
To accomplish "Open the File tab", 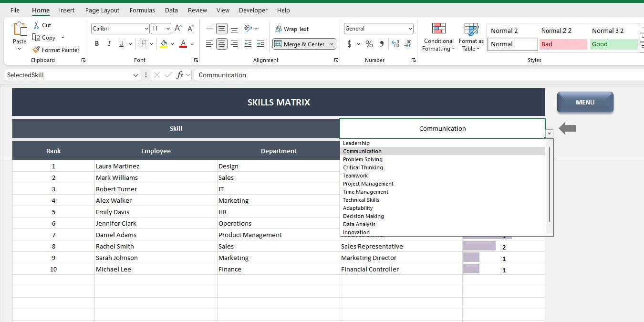I will (15, 10).
